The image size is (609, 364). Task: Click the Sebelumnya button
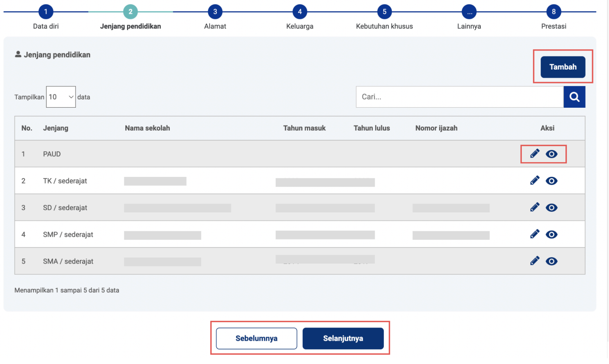click(256, 338)
